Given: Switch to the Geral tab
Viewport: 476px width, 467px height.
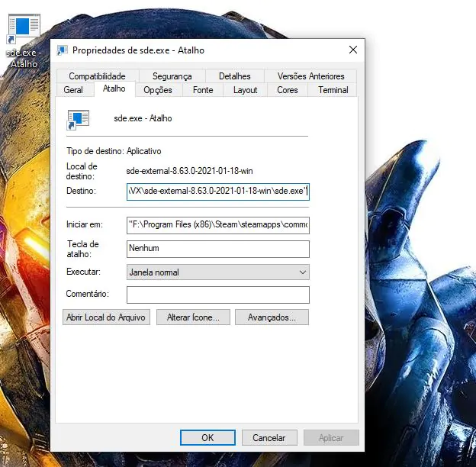Looking at the screenshot, I should click(x=74, y=90).
